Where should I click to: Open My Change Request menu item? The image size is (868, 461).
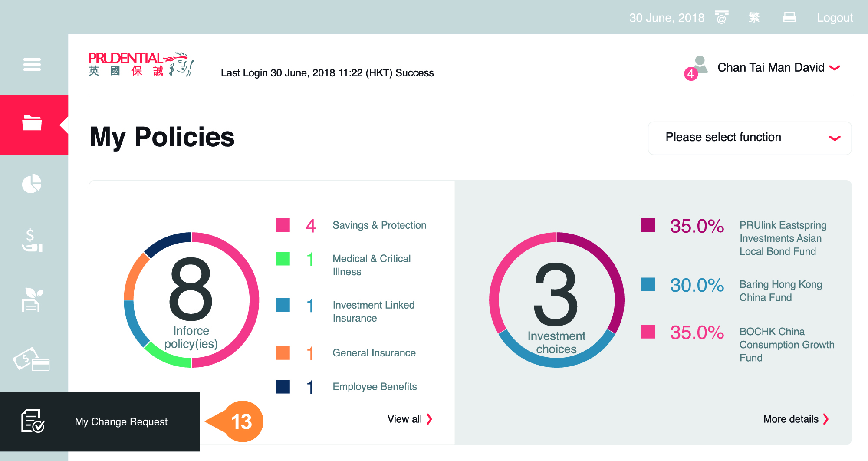click(x=100, y=421)
